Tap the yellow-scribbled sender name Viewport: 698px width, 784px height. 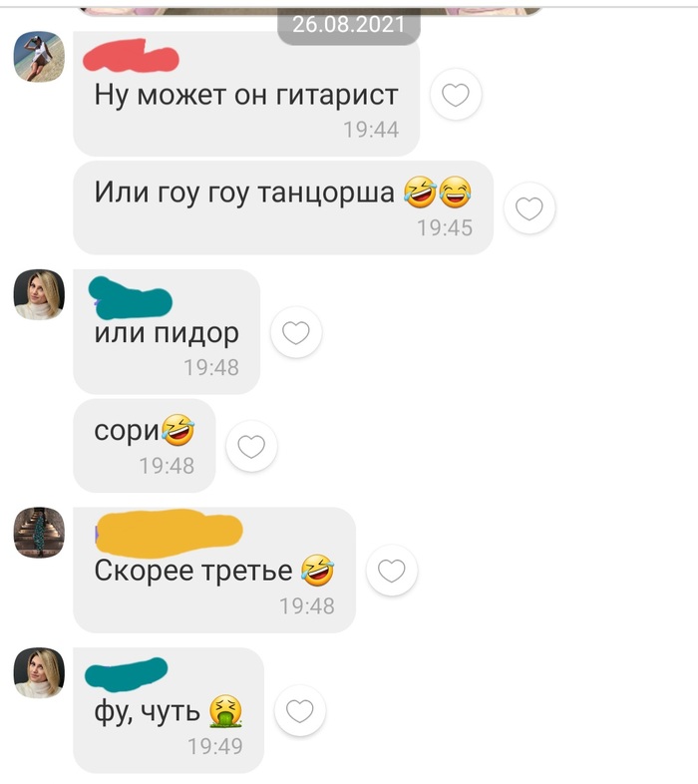pyautogui.click(x=169, y=534)
